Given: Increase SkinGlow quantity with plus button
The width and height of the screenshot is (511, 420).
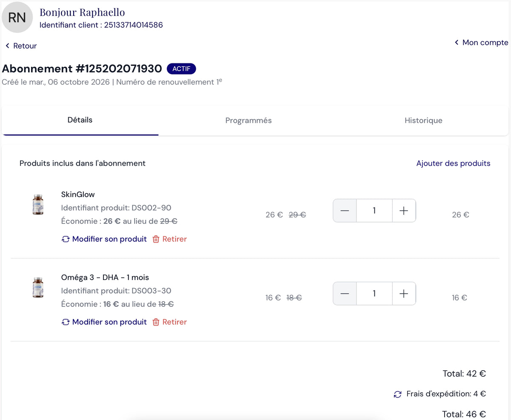Looking at the screenshot, I should 404,211.
